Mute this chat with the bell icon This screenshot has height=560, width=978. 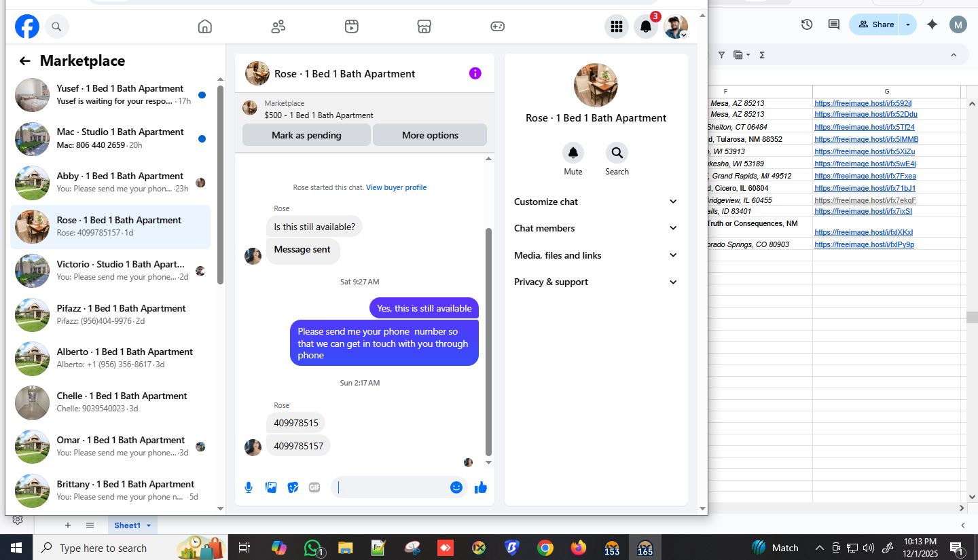tap(573, 153)
